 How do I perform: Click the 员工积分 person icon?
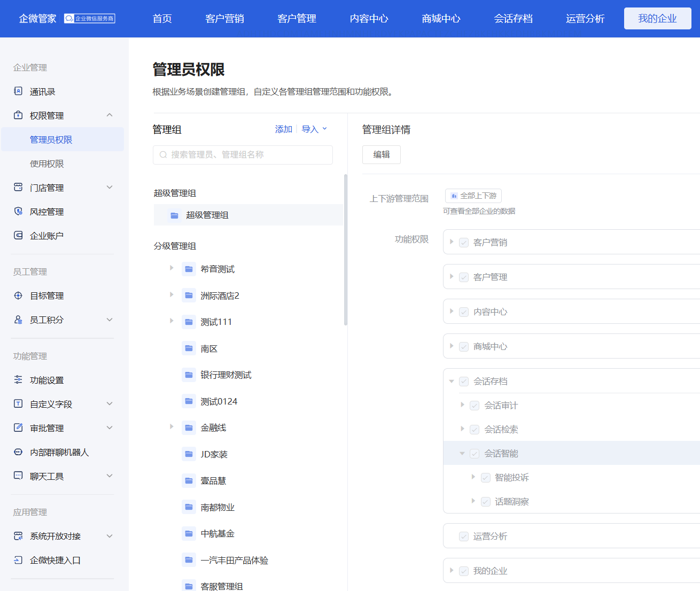[18, 320]
